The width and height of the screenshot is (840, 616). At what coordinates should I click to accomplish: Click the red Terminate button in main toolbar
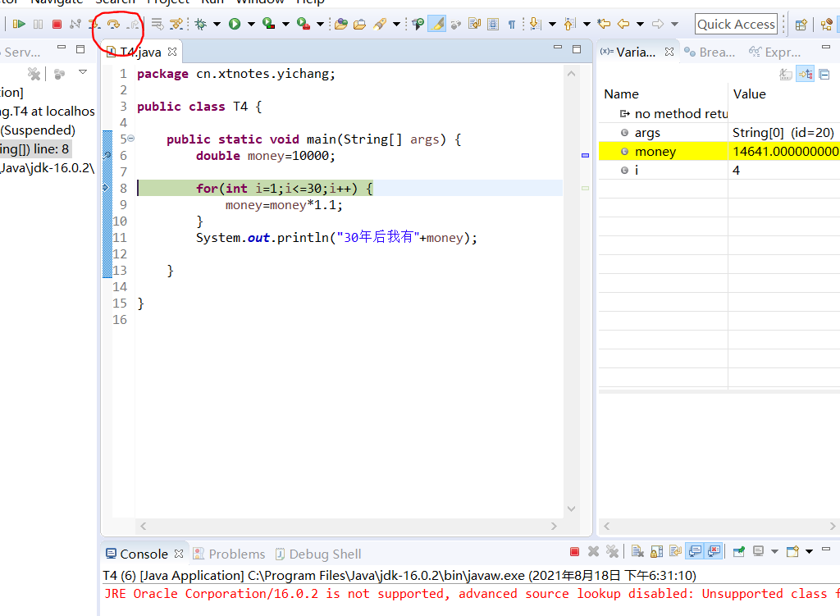click(57, 24)
